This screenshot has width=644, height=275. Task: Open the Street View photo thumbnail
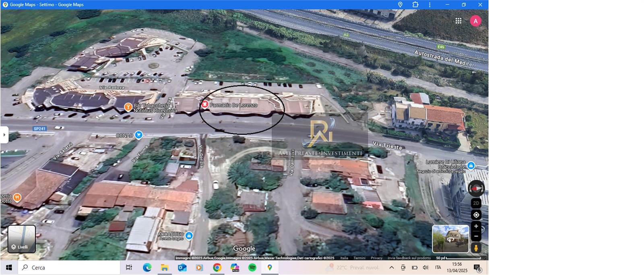click(x=450, y=239)
